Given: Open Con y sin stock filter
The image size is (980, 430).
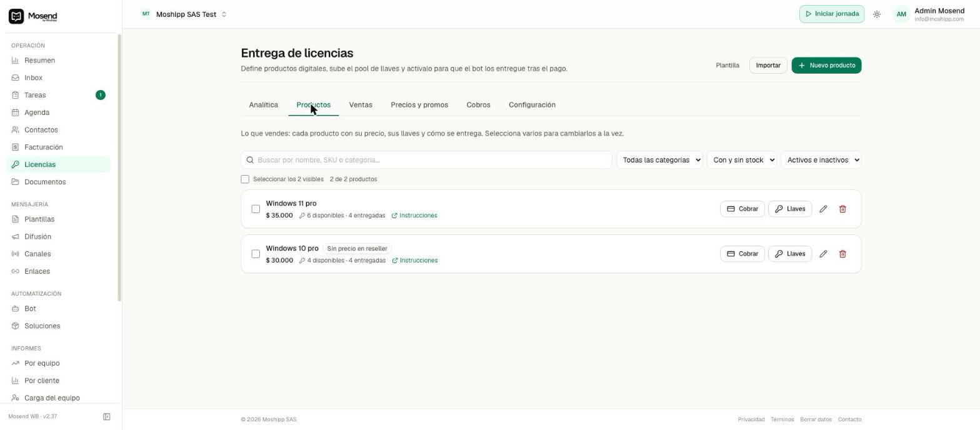Looking at the screenshot, I should (x=742, y=160).
